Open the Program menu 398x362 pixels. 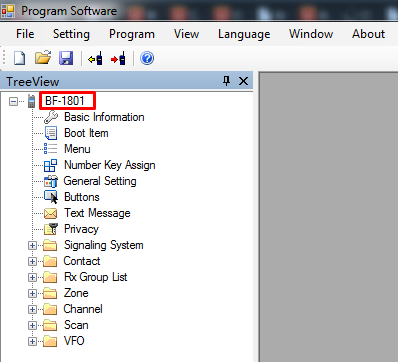(x=132, y=34)
